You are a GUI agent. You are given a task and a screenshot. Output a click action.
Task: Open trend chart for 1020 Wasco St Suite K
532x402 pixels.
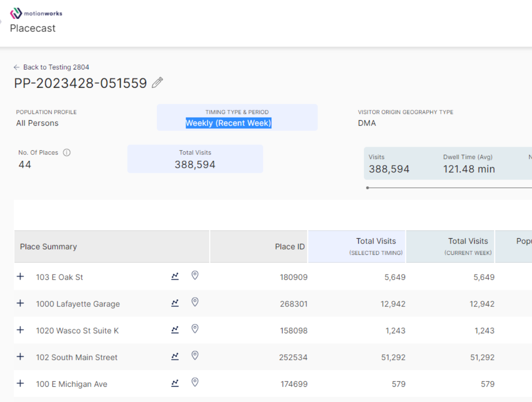[x=175, y=330]
